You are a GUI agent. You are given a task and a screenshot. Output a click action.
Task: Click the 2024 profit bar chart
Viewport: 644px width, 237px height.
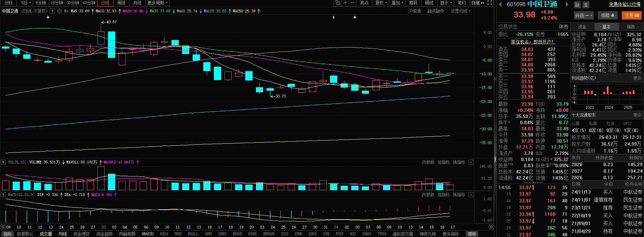point(608,91)
